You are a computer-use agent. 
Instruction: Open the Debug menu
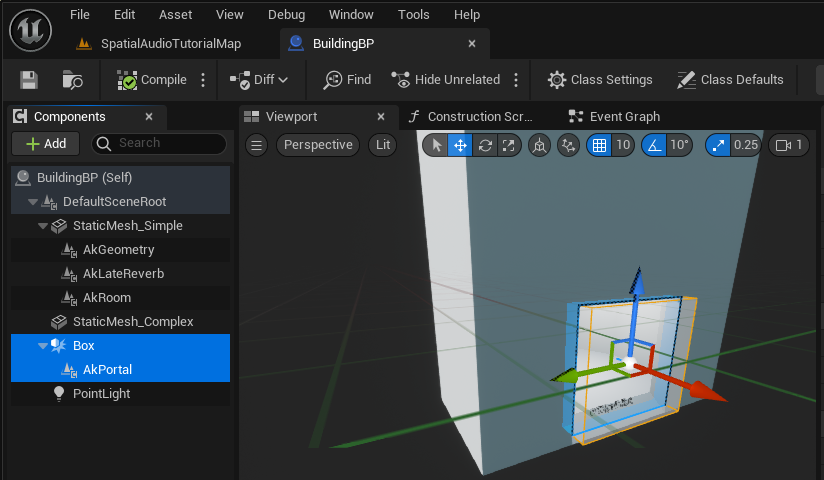click(x=286, y=15)
